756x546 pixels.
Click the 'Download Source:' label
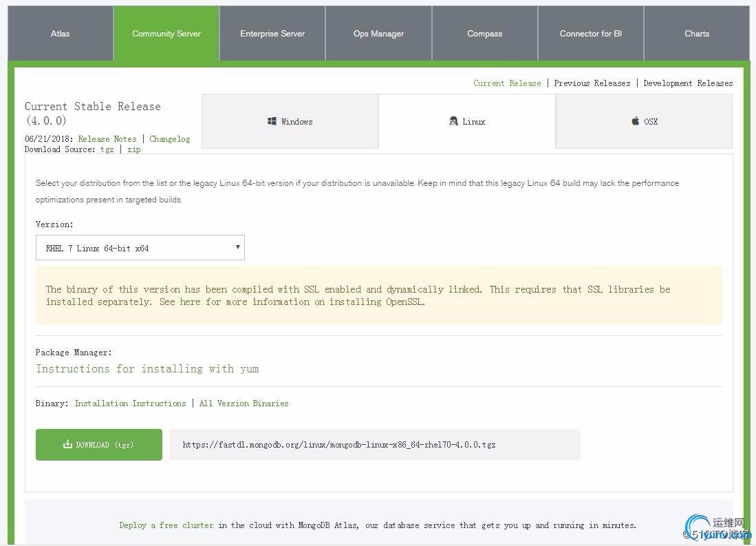(x=60, y=149)
